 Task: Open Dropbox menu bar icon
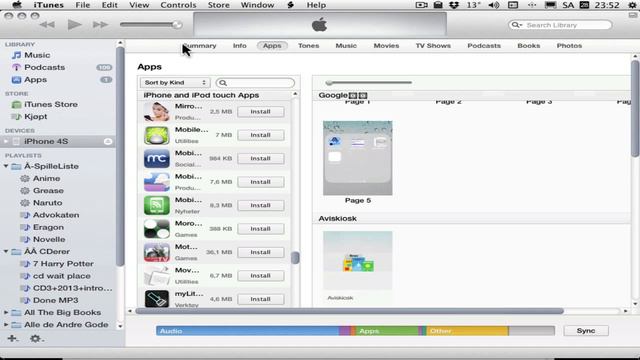pyautogui.click(x=454, y=5)
